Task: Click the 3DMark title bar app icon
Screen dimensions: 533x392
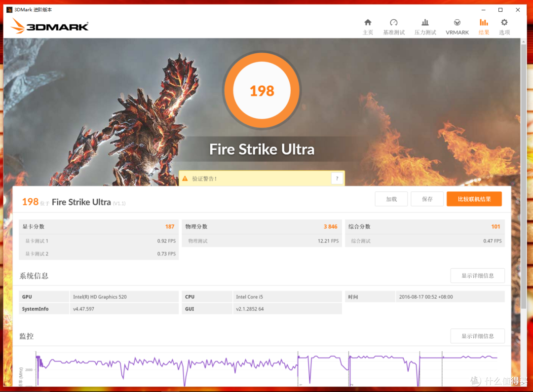Action: point(9,9)
